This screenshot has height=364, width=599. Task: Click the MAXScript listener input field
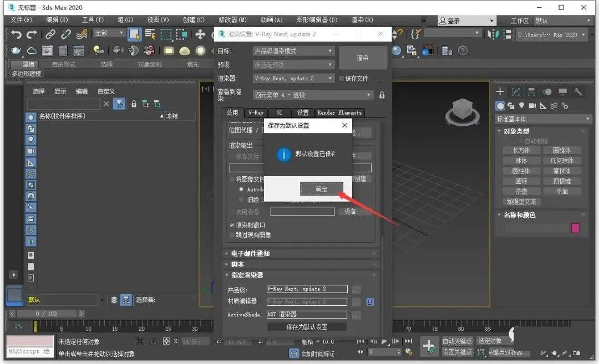(29, 351)
